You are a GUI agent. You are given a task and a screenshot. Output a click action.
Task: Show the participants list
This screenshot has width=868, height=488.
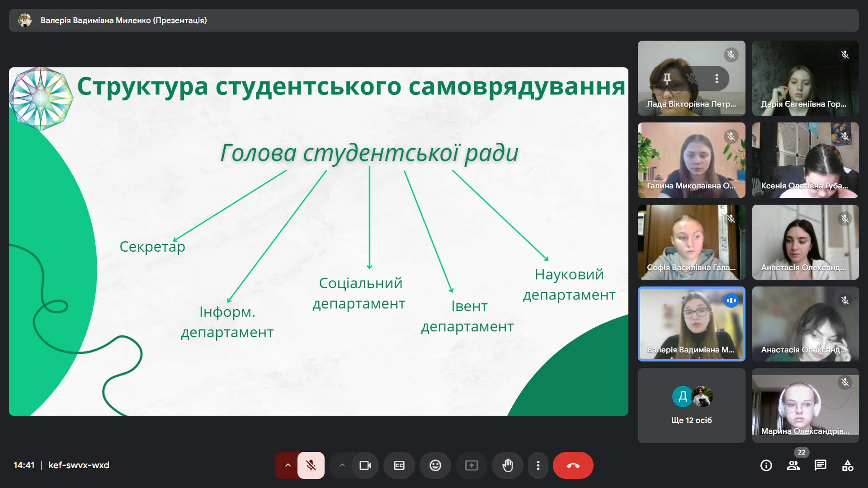coord(793,465)
